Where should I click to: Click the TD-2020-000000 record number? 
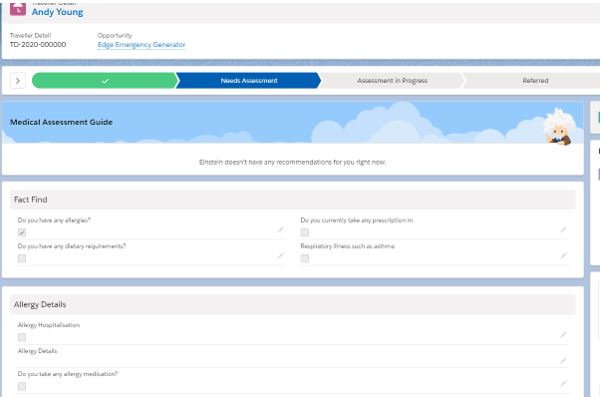click(38, 45)
